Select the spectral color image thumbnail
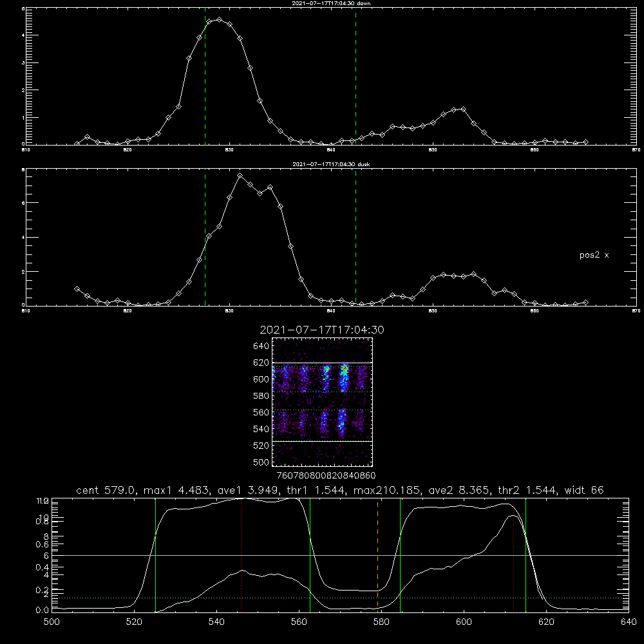This screenshot has width=644, height=644. click(x=323, y=402)
